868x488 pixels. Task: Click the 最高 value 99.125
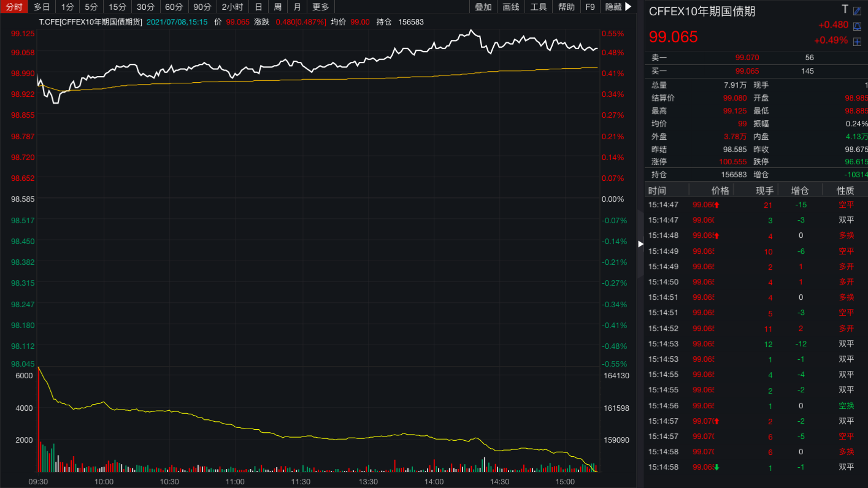point(735,111)
